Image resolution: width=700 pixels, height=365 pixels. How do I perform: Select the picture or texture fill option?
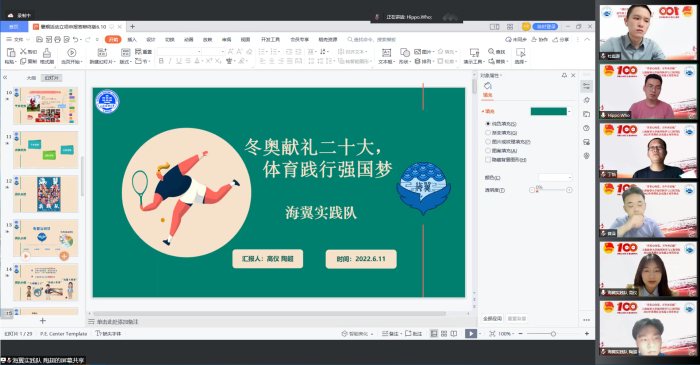pos(488,141)
